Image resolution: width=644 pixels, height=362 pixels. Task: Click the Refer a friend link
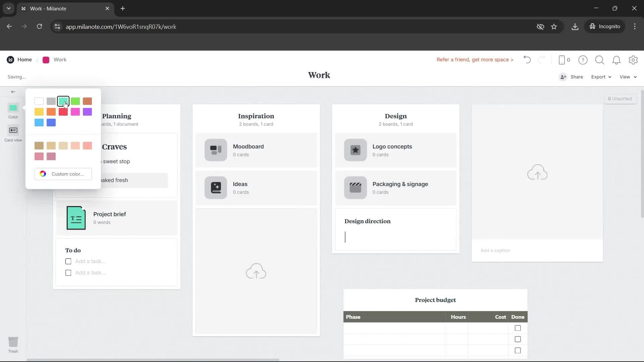475,60
